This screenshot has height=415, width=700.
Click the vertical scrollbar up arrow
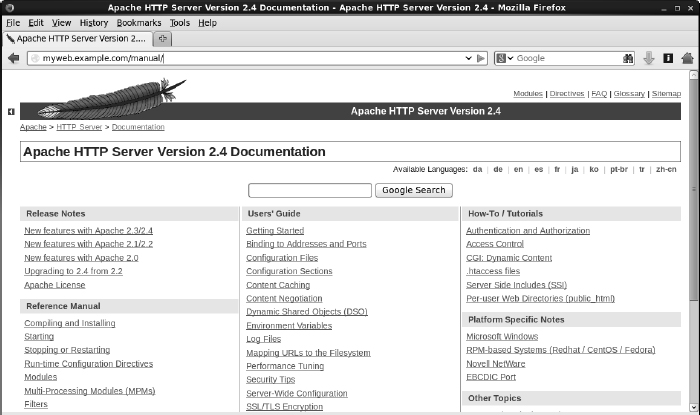[693, 75]
